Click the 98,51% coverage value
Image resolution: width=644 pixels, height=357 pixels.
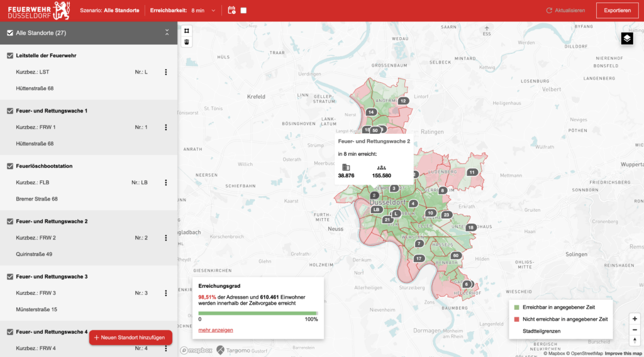[207, 297]
